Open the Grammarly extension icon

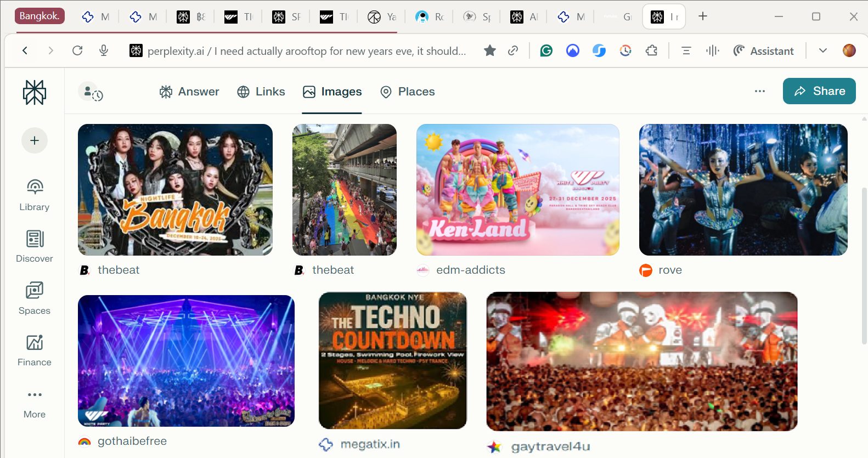(546, 50)
